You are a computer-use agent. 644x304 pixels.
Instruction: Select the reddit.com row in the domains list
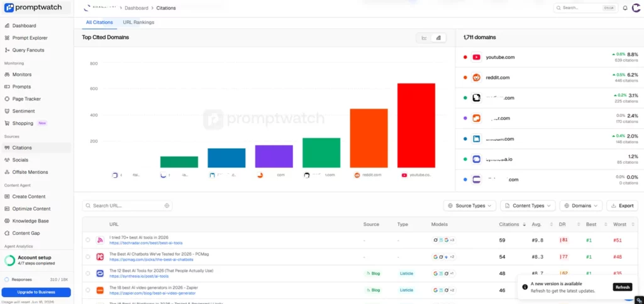point(550,77)
